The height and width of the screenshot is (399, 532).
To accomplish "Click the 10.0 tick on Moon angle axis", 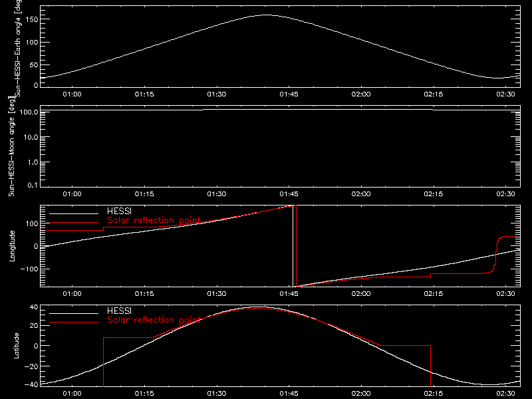I will tap(31, 137).
